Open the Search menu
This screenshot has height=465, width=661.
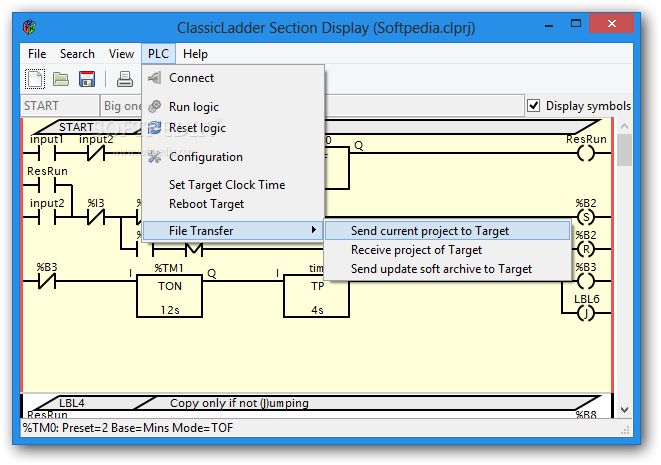77,54
